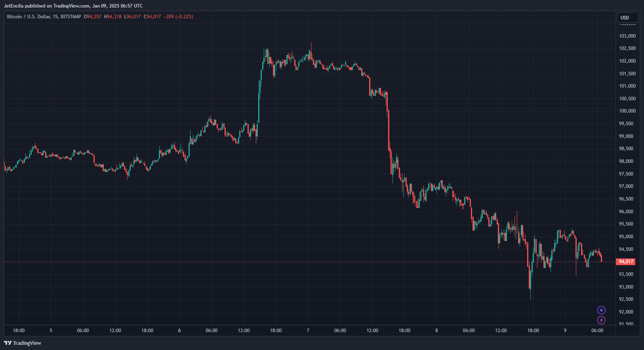This screenshot has width=644, height=350.
Task: Click the red dotted current price line
Action: click(309, 262)
